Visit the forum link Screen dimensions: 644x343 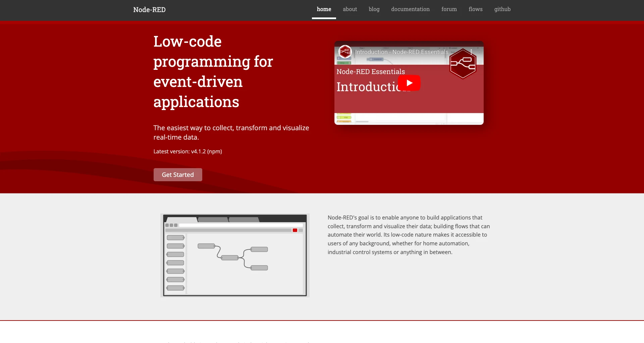pos(449,9)
